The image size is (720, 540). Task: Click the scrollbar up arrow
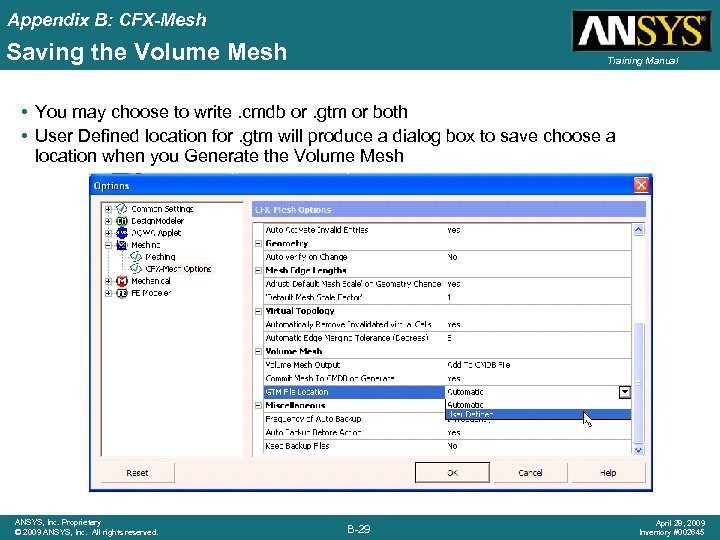pos(639,230)
